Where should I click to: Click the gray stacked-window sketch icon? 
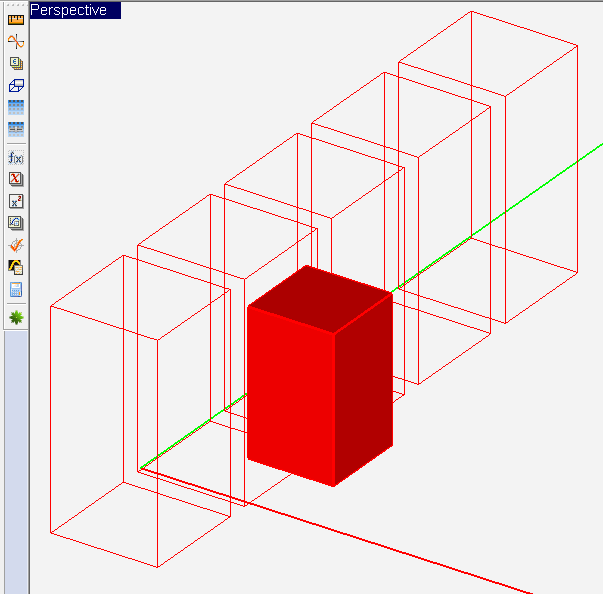[x=16, y=223]
